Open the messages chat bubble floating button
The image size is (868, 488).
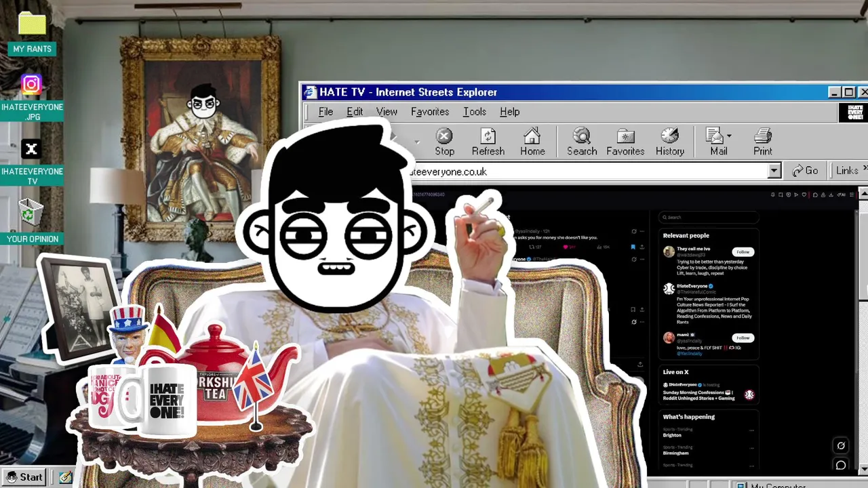tap(841, 465)
